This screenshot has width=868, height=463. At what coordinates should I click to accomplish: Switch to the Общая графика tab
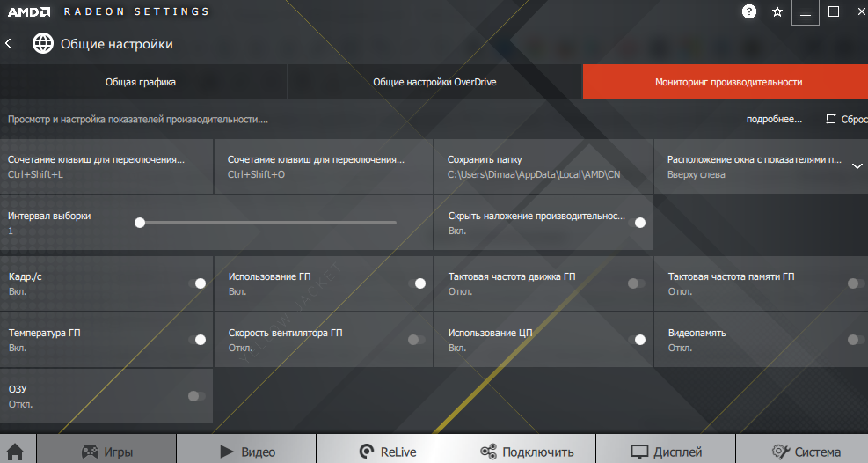(x=141, y=82)
